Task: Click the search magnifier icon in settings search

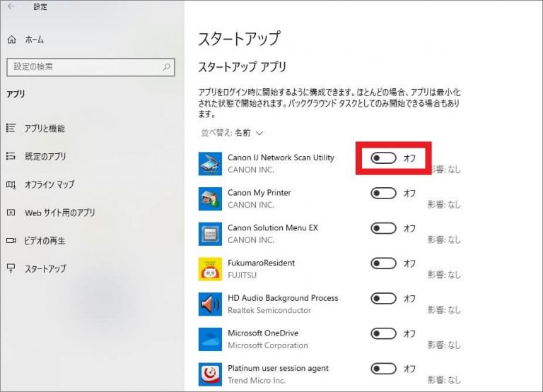Action: 167,67
